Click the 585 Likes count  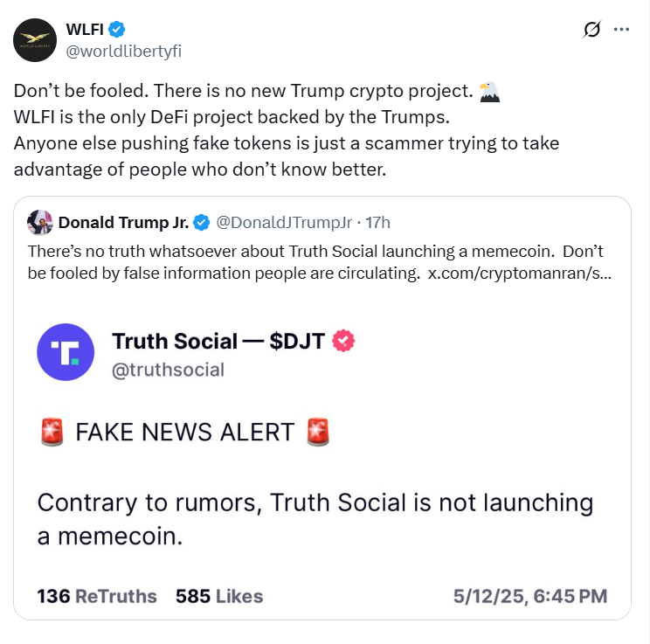tap(219, 596)
